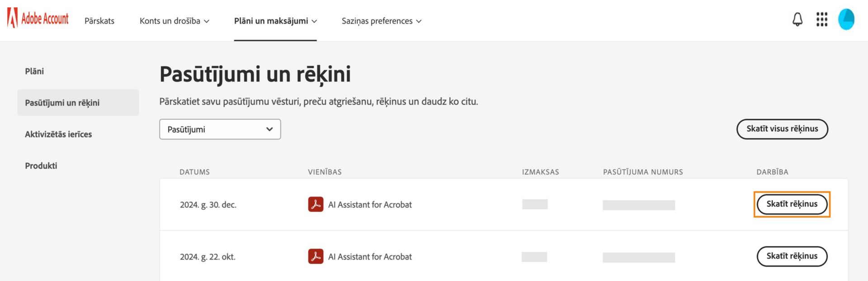Open the notifications bell

tap(797, 19)
